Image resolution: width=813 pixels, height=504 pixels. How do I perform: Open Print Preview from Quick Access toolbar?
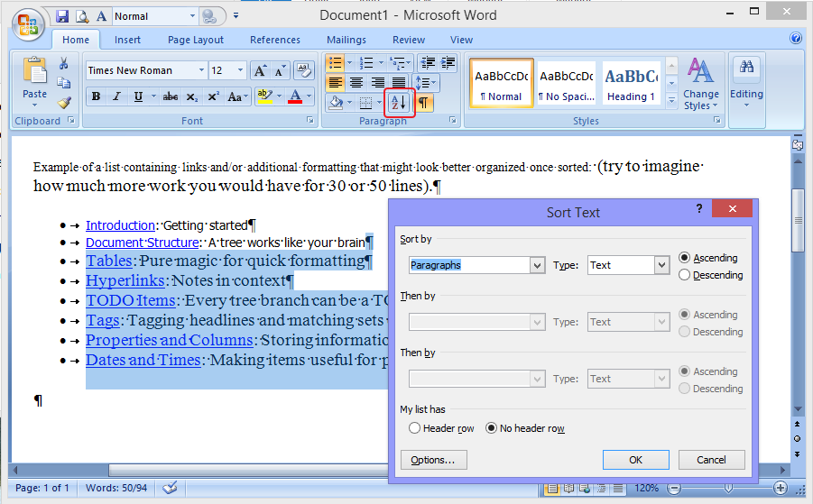tap(82, 16)
